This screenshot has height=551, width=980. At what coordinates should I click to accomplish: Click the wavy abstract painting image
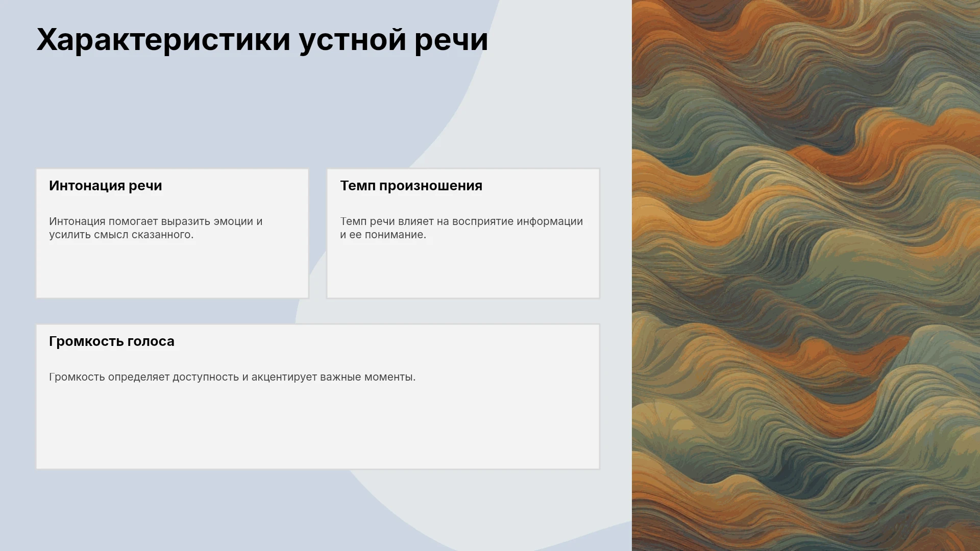coord(806,275)
